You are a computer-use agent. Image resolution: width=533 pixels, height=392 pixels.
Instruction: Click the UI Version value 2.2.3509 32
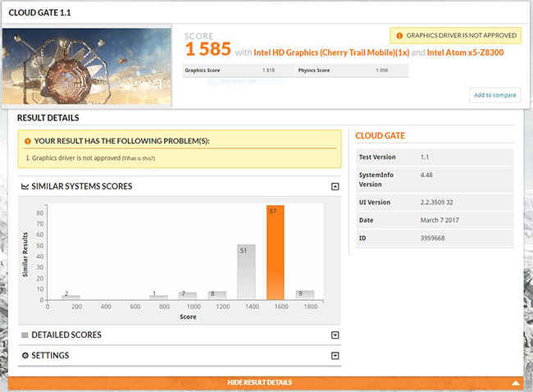pos(436,203)
